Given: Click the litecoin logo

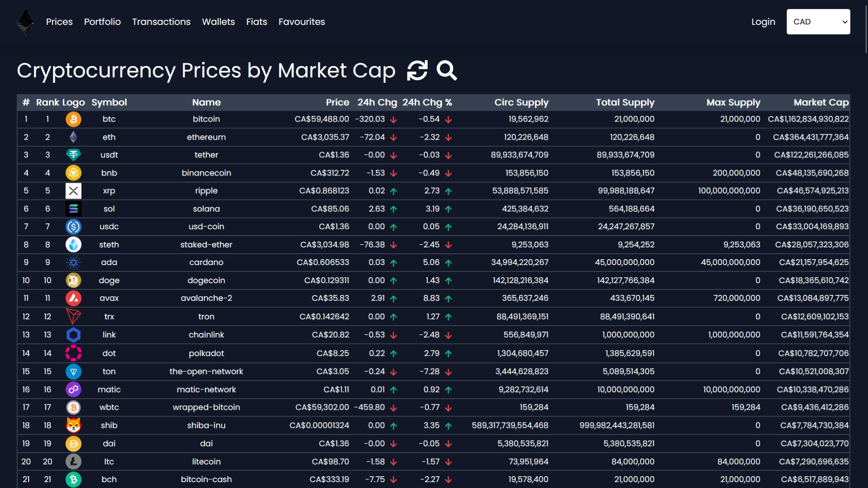Looking at the screenshot, I should click(73, 462).
